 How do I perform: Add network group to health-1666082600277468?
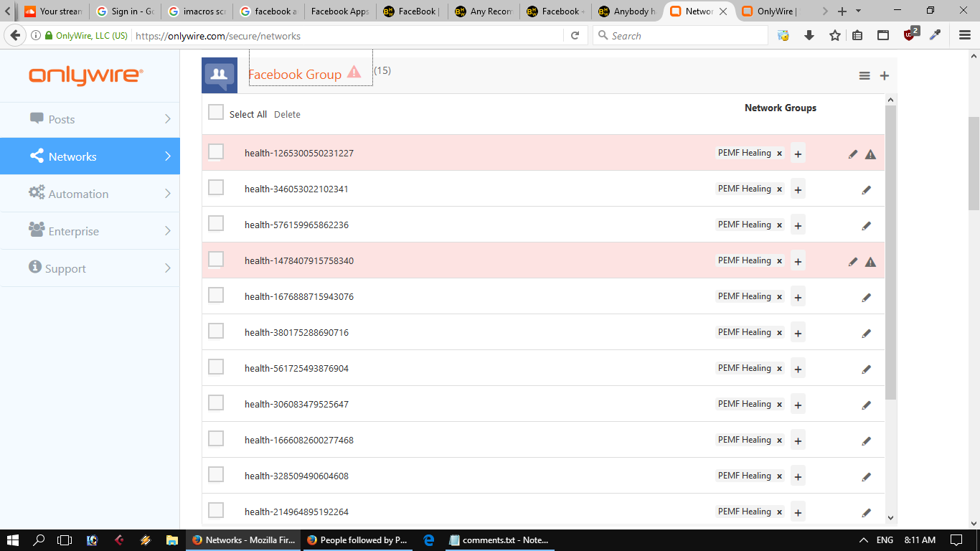pyautogui.click(x=798, y=441)
